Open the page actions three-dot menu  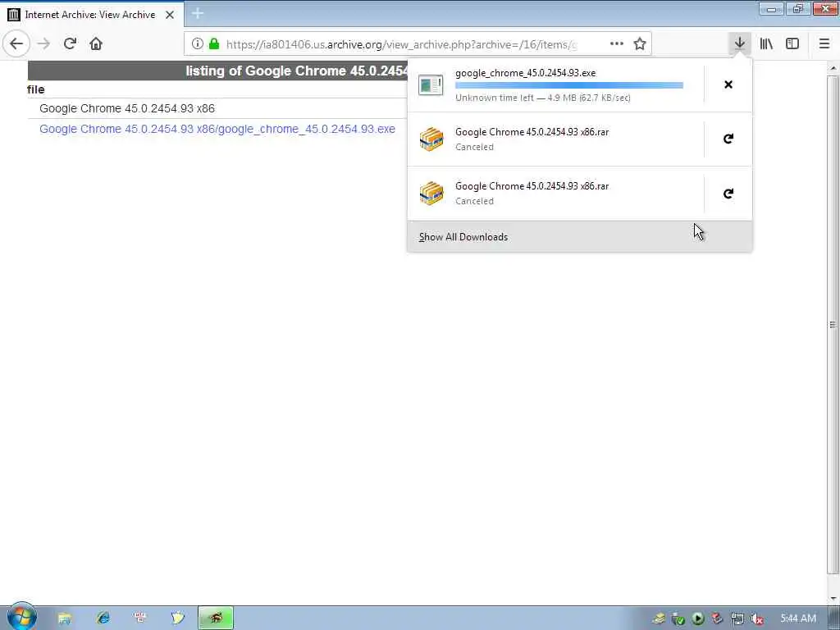point(617,44)
